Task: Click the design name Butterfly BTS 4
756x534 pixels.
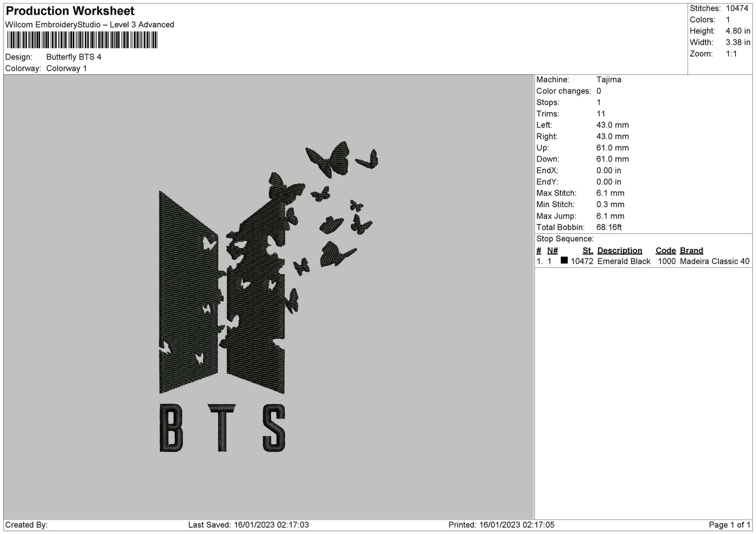Action: (74, 57)
